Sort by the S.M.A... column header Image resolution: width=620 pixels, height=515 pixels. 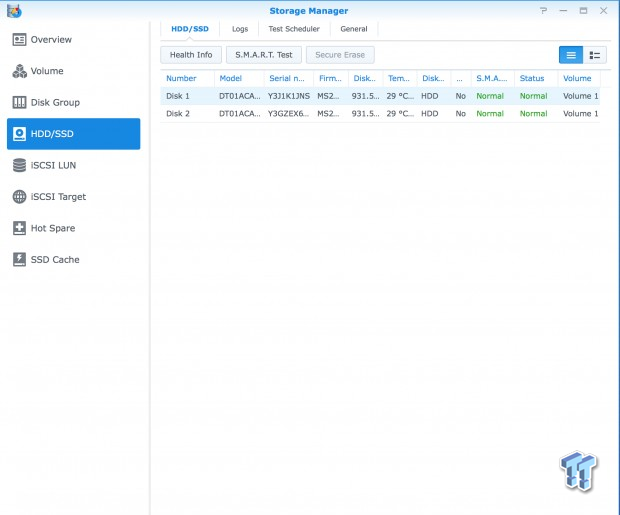(x=491, y=78)
